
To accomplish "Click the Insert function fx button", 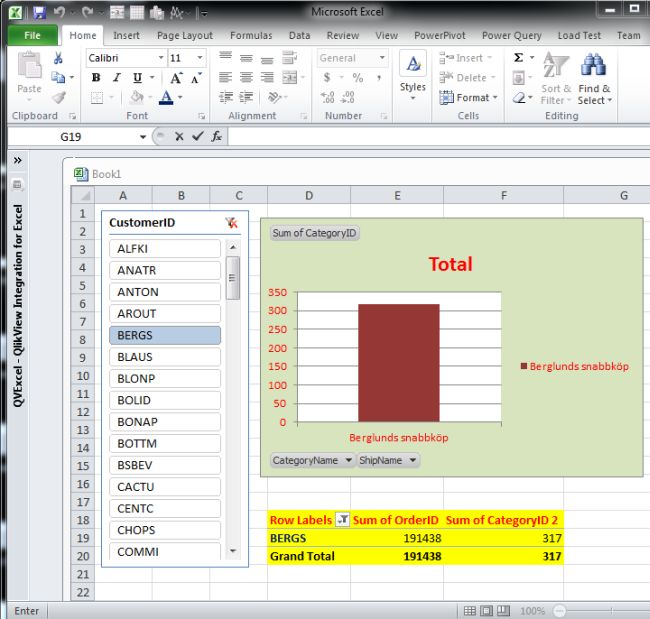I will [x=216, y=136].
